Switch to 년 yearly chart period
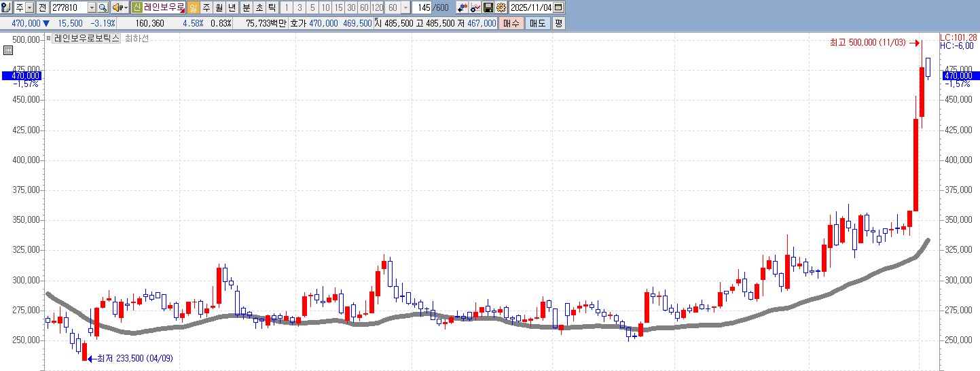 point(232,7)
